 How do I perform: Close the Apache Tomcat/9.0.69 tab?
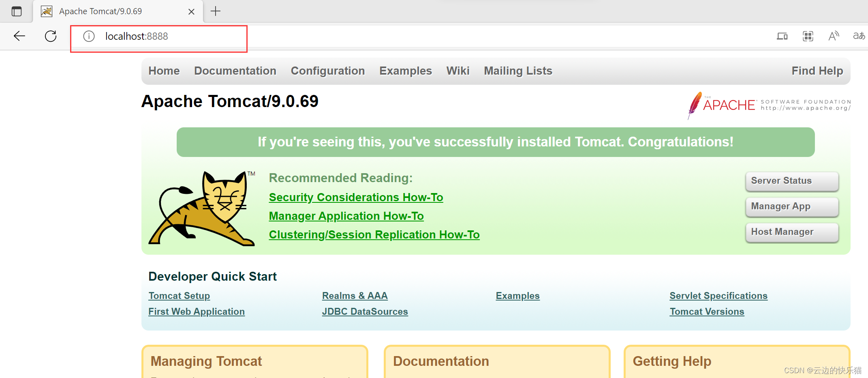tap(191, 12)
